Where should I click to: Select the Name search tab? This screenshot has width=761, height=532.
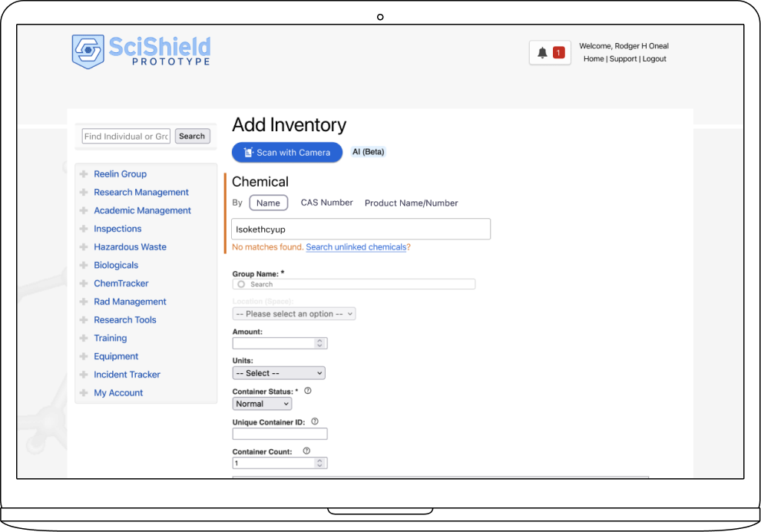268,202
